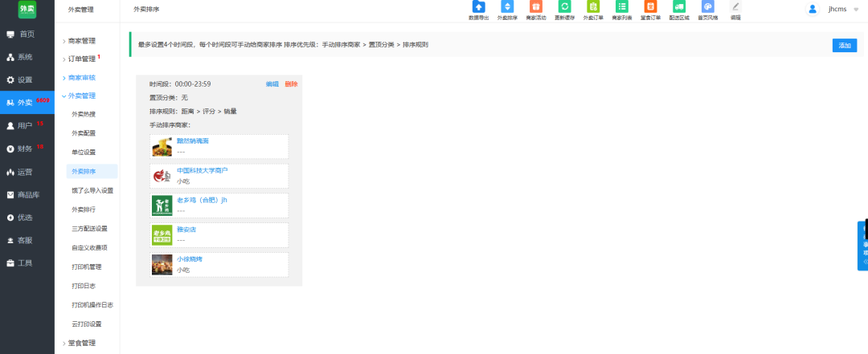Screen dimensions: 868x354
Task: Click the 老乡鸡（合肥）jh merchant thumbnail
Action: pos(162,205)
